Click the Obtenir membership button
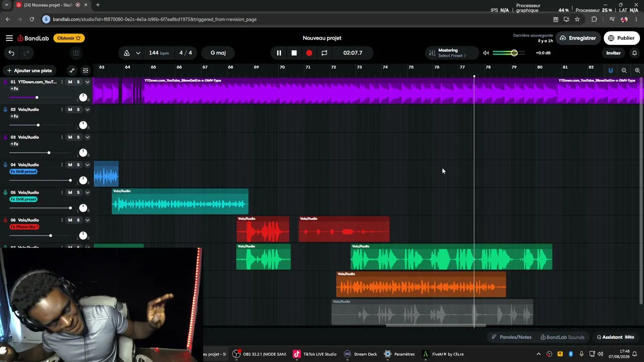The image size is (644, 362). click(x=69, y=38)
